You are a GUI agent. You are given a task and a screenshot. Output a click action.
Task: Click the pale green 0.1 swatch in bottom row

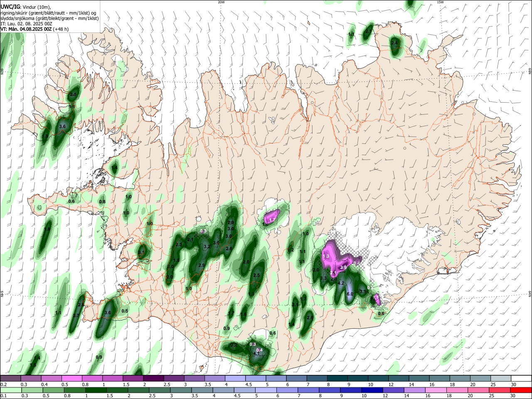click(11, 390)
